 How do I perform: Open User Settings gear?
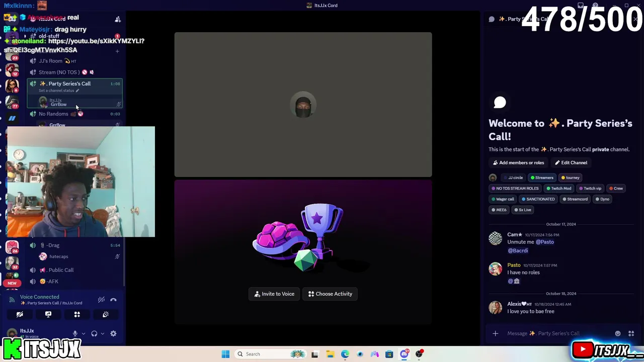[x=113, y=333]
